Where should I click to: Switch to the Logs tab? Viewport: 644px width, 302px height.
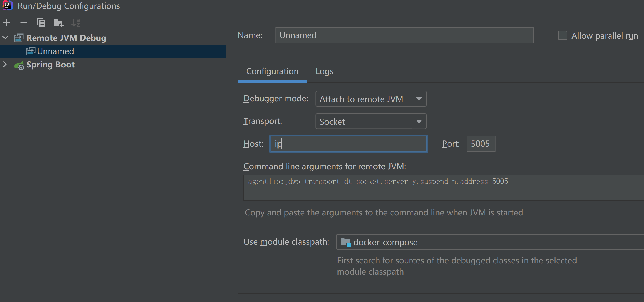pyautogui.click(x=324, y=71)
